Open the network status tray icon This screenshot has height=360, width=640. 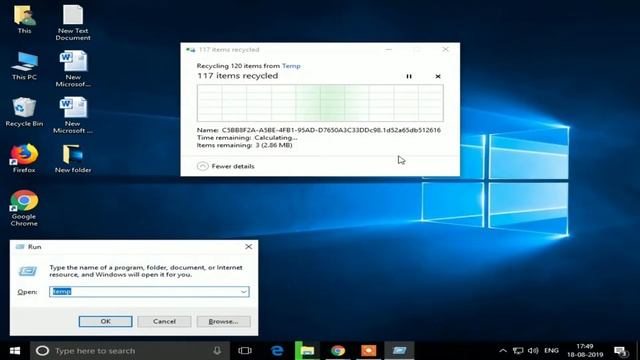[x=518, y=351]
